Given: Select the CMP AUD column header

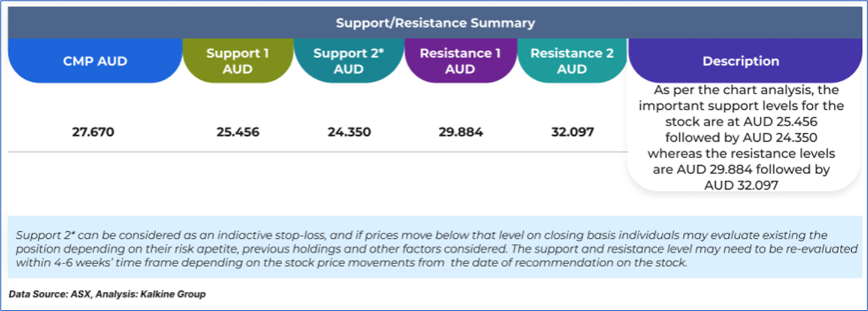Looking at the screenshot, I should (95, 61).
